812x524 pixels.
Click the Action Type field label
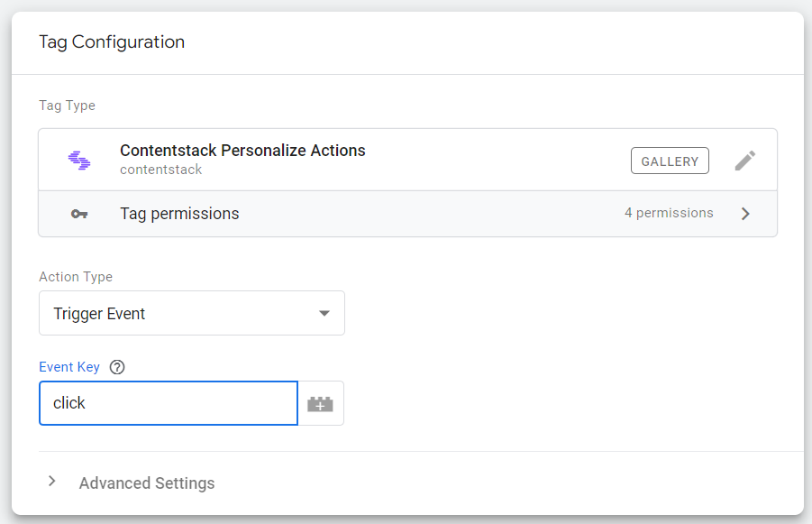pyautogui.click(x=76, y=277)
